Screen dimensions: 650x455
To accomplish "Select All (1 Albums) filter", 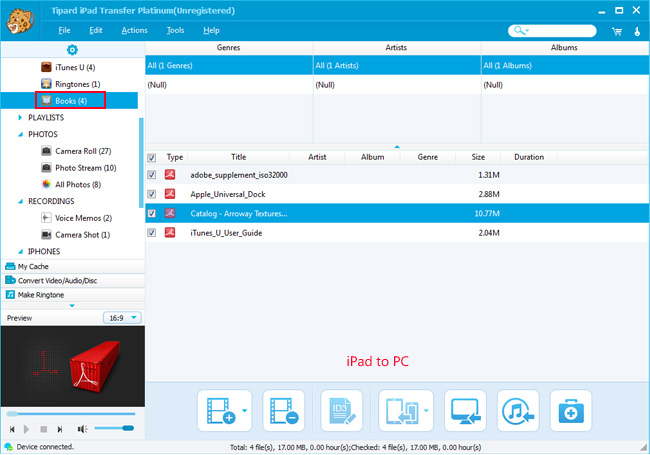I will click(x=565, y=65).
